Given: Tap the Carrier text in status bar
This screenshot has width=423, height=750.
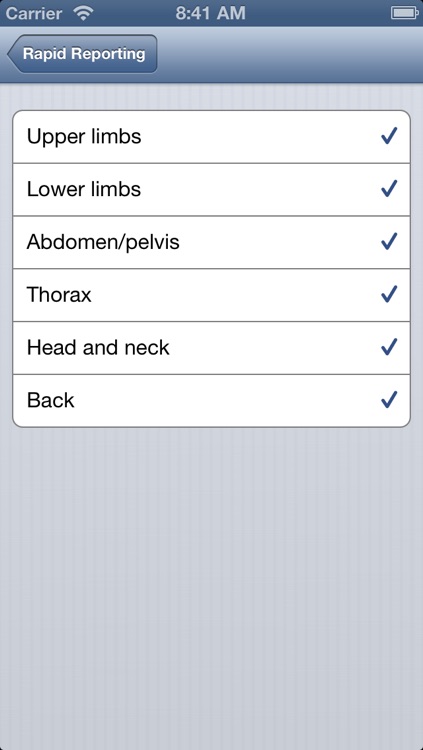Looking at the screenshot, I should point(36,13).
